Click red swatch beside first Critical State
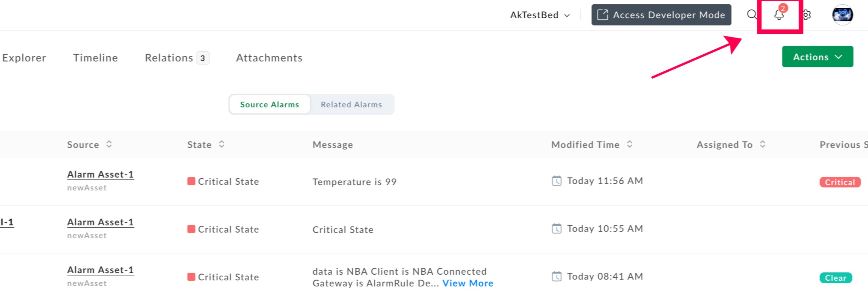Viewport: 868px width, 302px height. coord(191,181)
